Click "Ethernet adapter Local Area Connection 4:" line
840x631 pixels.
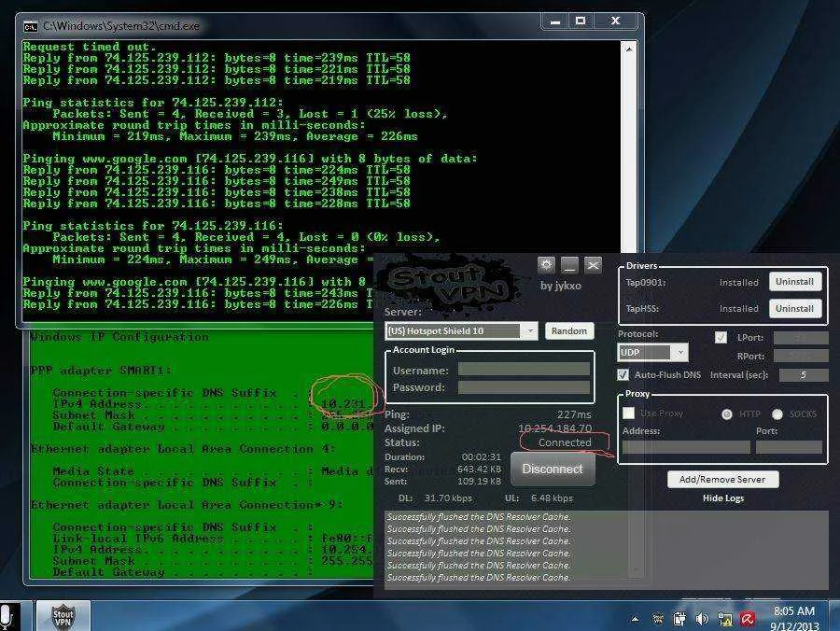[183, 449]
